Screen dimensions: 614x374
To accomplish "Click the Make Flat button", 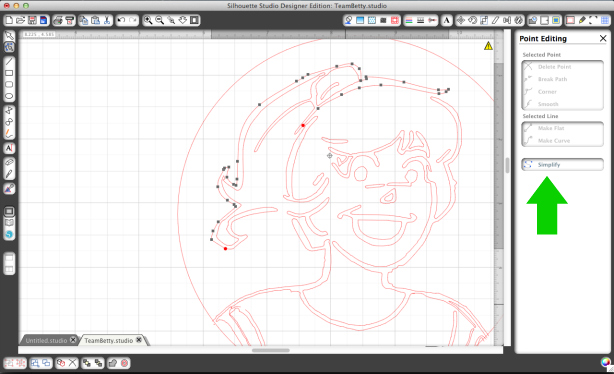I will pyautogui.click(x=562, y=128).
